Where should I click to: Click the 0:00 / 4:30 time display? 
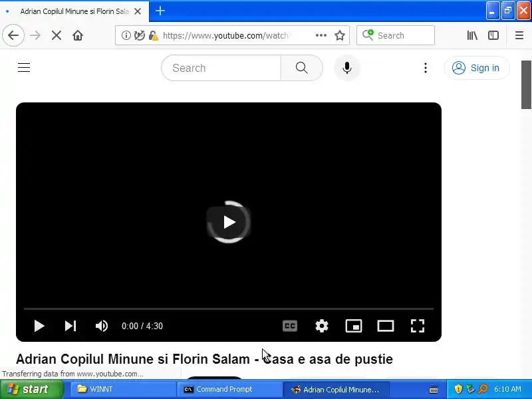(142, 326)
